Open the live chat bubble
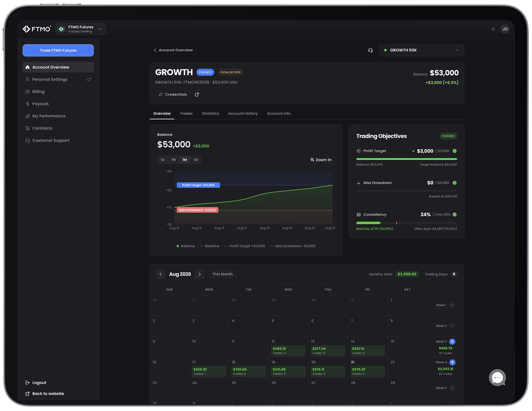Image resolution: width=532 pixels, height=411 pixels. pos(498,378)
